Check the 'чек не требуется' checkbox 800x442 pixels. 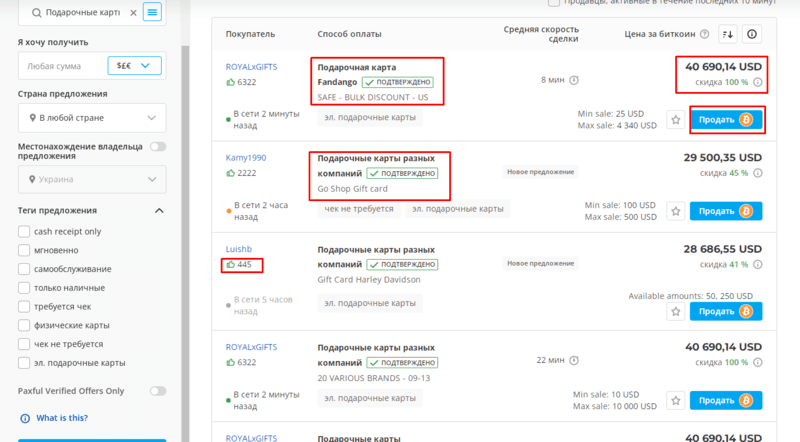(x=24, y=345)
